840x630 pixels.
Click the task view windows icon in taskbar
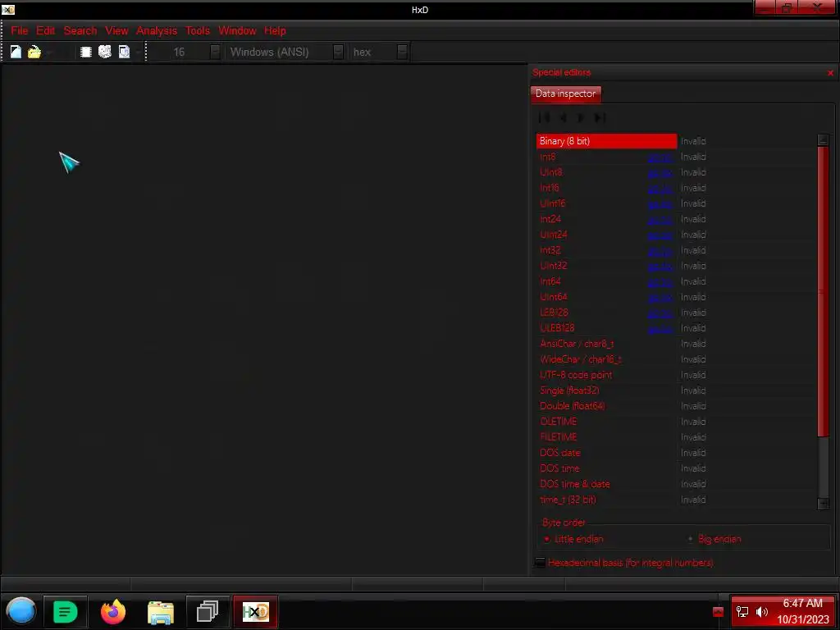[208, 611]
